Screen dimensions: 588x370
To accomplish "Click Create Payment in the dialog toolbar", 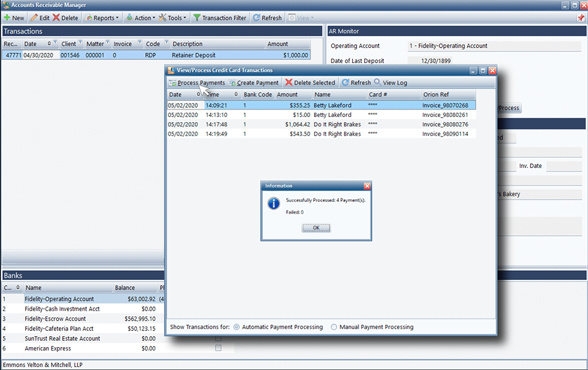I will (253, 83).
